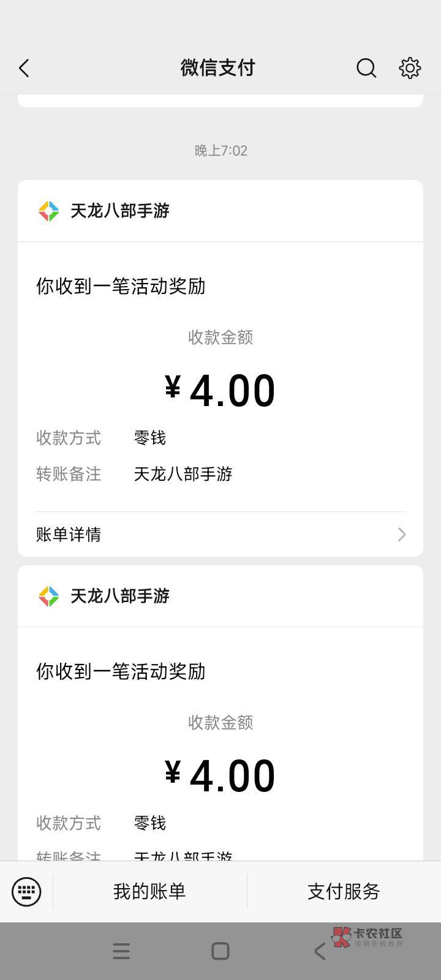Tap second 天龙八部手游 sender name
Viewport: 441px width, 980px height.
[120, 597]
